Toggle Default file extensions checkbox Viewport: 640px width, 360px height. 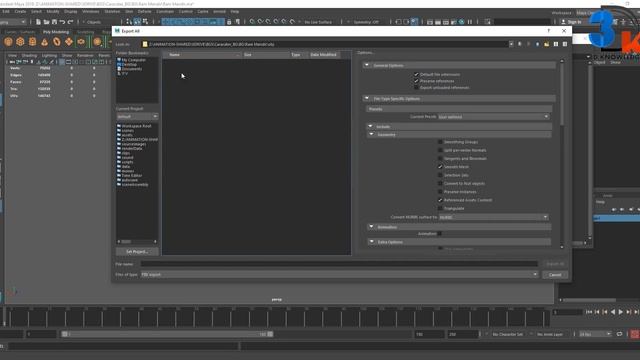coord(416,74)
